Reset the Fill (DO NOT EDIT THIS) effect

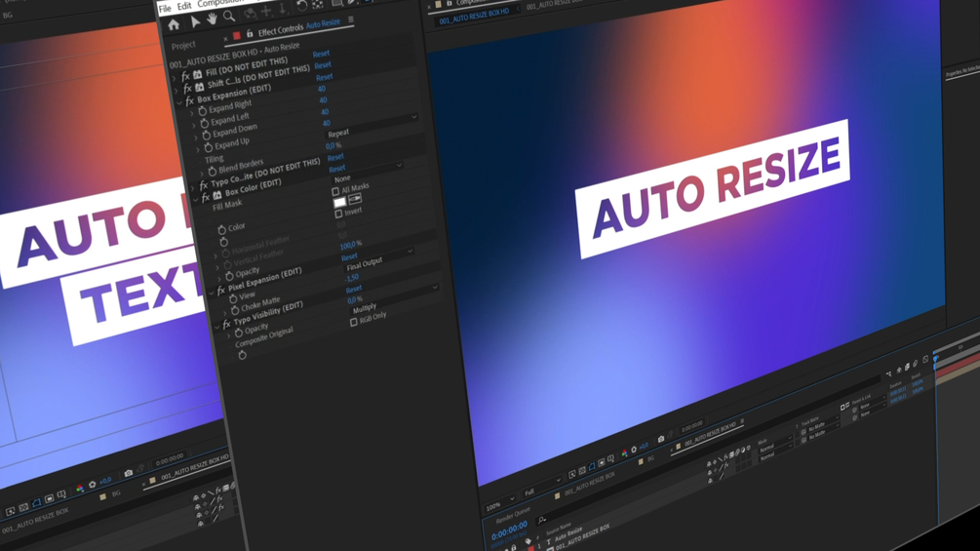pyautogui.click(x=321, y=54)
